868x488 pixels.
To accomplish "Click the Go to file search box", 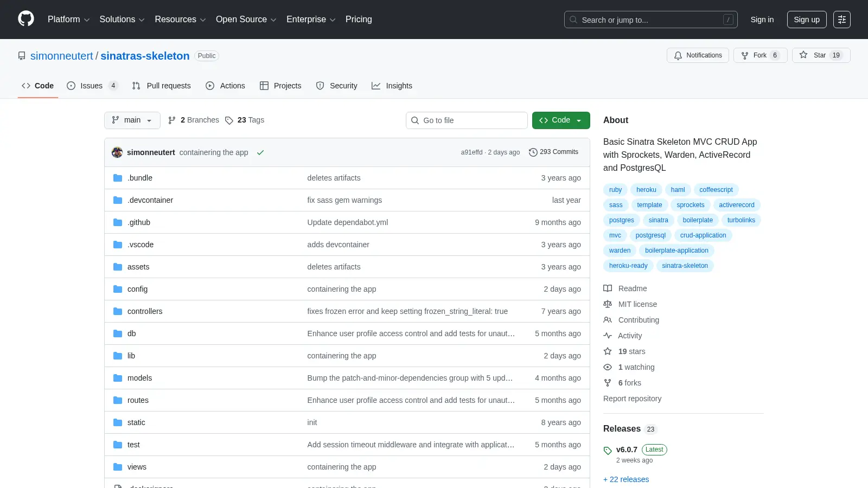I will tap(467, 120).
